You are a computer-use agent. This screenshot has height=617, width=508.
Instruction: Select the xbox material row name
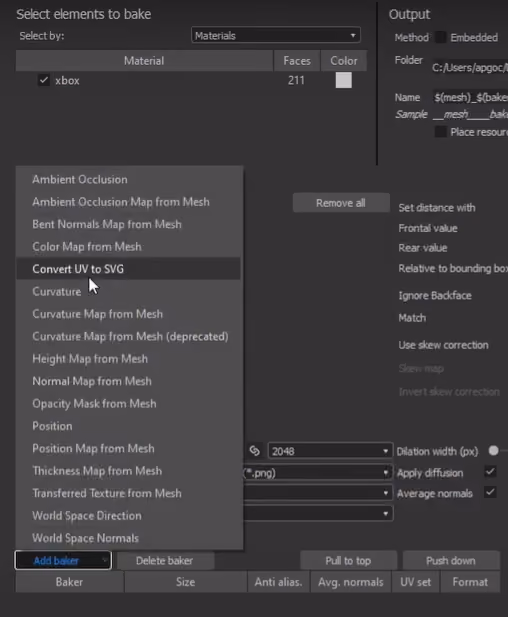pos(67,81)
